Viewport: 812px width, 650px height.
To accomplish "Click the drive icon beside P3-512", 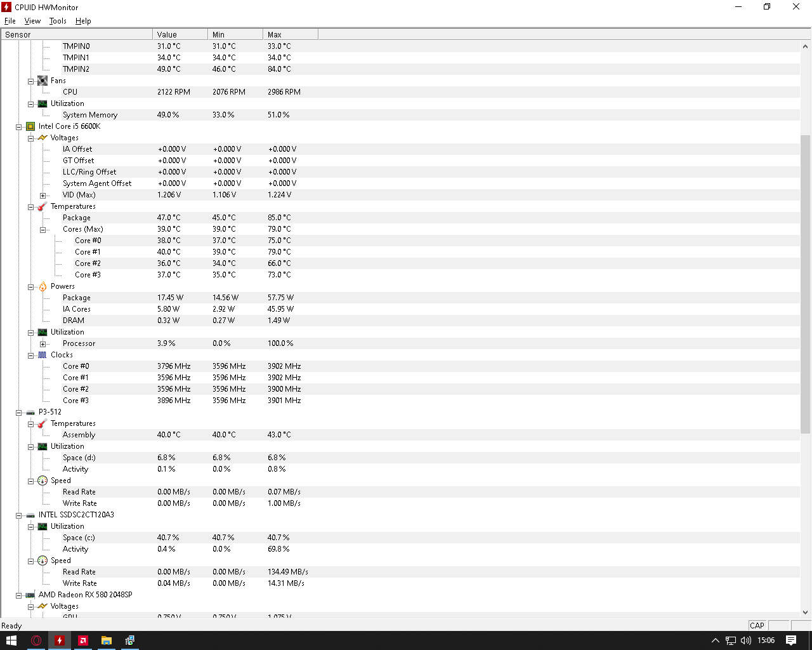I will 30,412.
